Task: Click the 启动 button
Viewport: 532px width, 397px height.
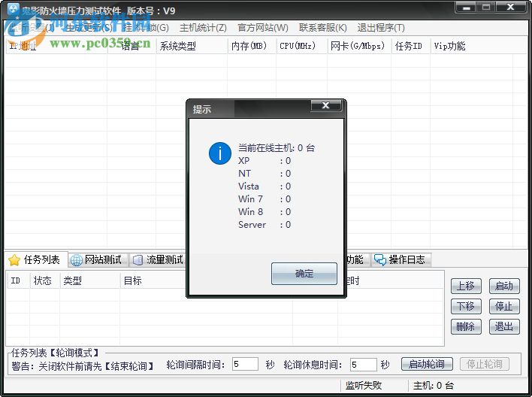Action: (504, 286)
